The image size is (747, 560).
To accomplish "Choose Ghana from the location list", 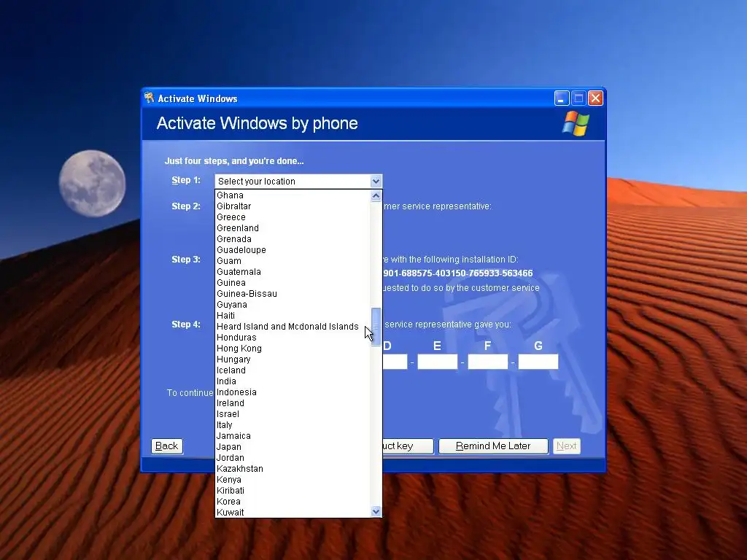I will click(293, 195).
